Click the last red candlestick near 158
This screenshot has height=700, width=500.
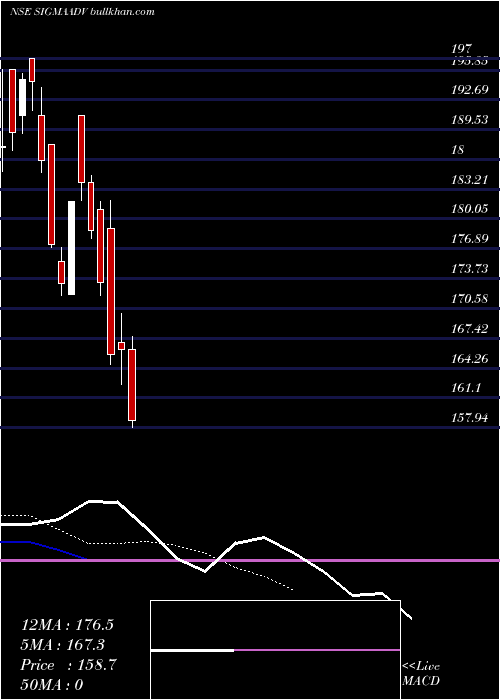[132, 385]
